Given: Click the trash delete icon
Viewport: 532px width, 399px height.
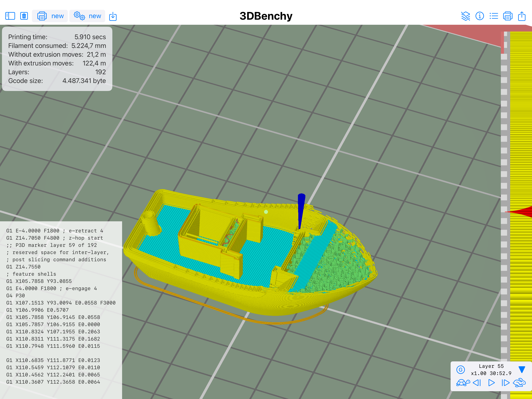Looking at the screenshot, I should [24, 16].
